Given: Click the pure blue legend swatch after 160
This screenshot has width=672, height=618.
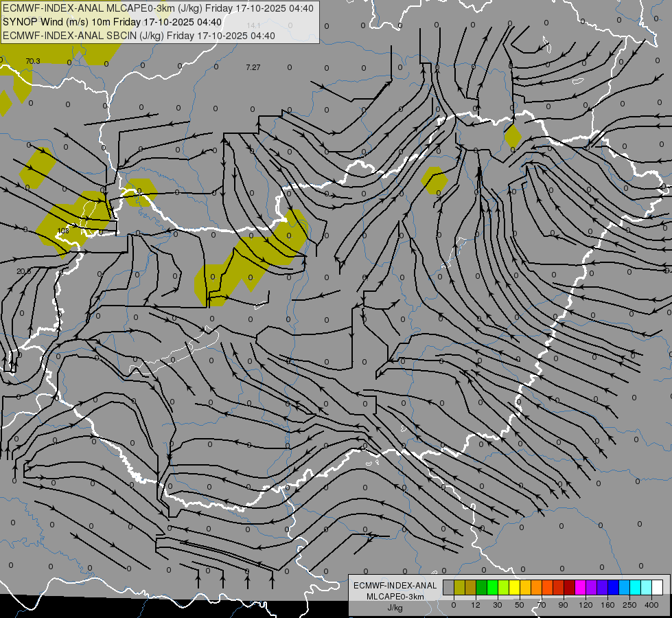Looking at the screenshot, I should [x=613, y=587].
